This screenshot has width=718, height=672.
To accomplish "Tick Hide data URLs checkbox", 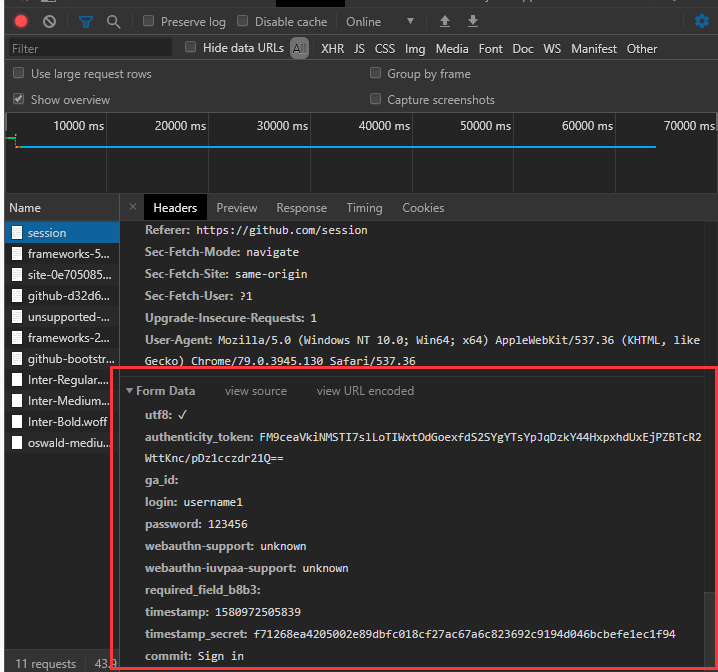I will coord(190,47).
